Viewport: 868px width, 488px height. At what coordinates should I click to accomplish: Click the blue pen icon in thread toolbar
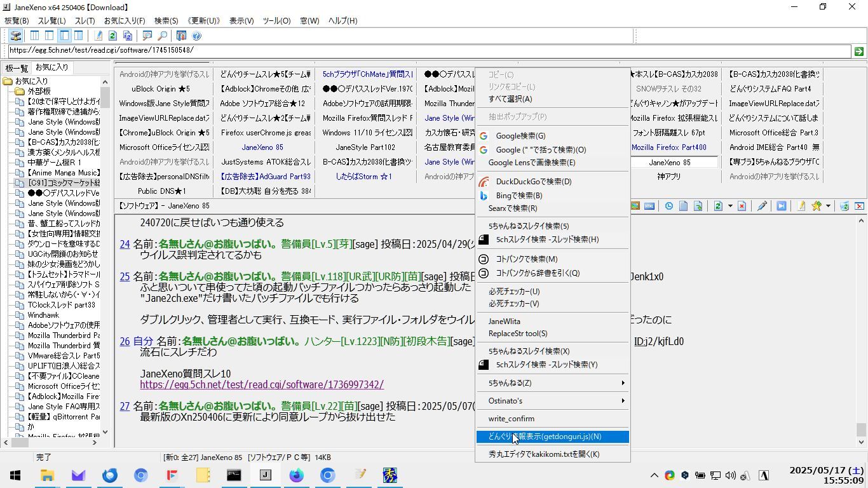click(761, 206)
